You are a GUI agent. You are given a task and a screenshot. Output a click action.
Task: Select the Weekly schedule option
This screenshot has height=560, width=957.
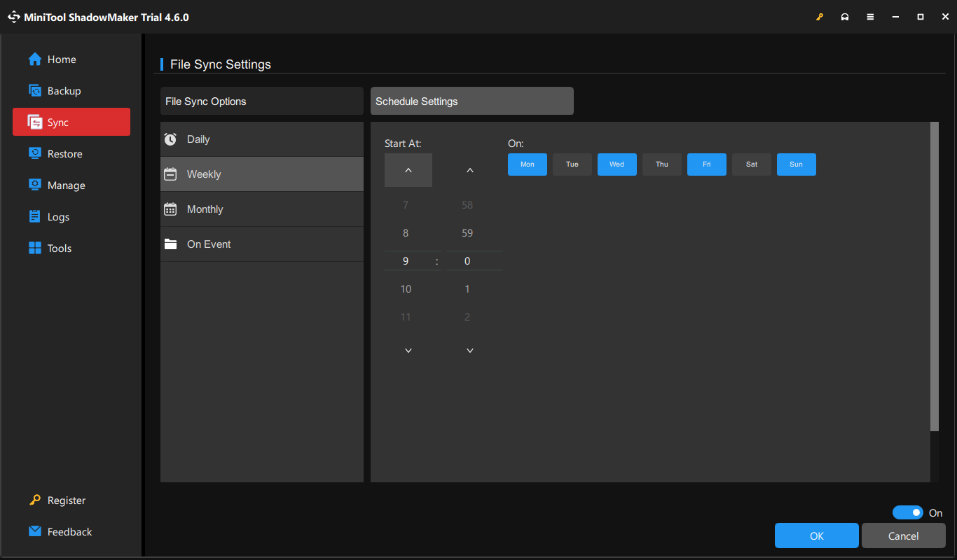point(262,174)
